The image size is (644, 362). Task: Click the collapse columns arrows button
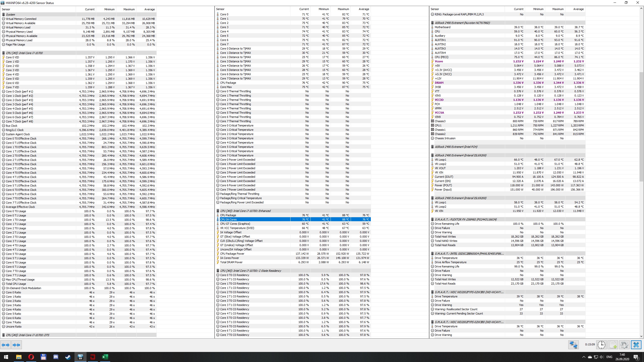click(16, 345)
